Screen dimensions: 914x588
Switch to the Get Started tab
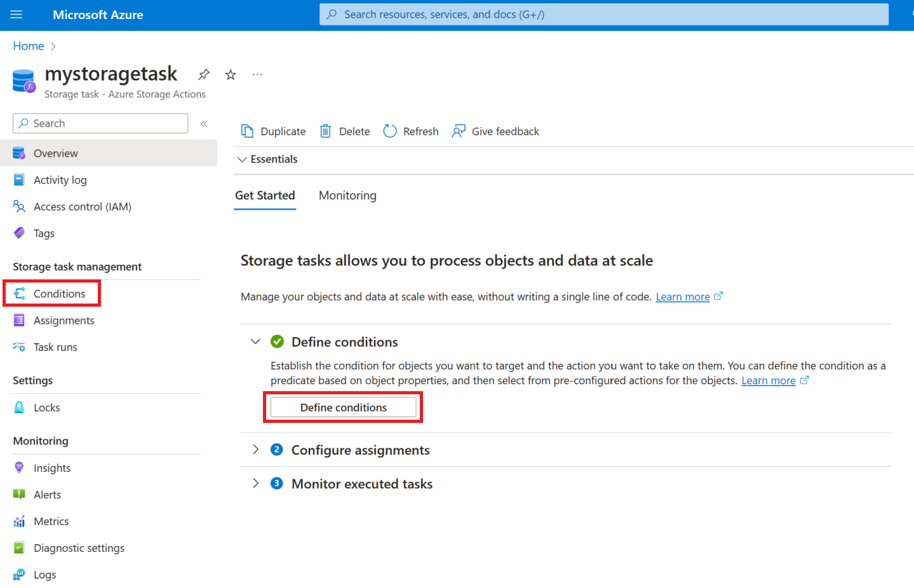coord(265,196)
